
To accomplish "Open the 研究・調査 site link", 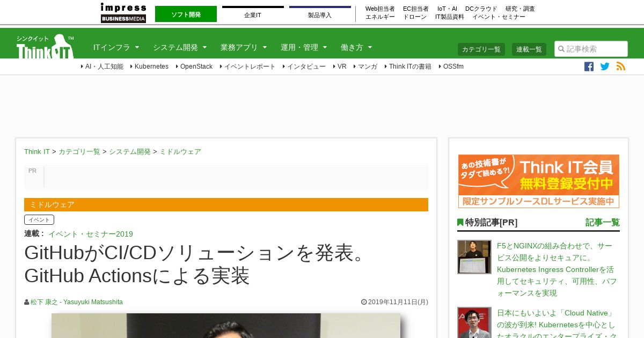I will point(520,9).
